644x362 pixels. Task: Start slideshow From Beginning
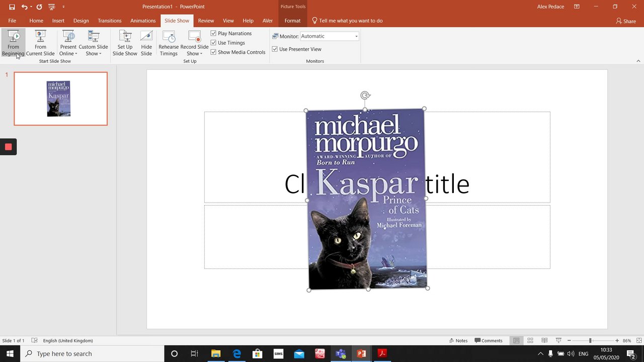[x=13, y=43]
